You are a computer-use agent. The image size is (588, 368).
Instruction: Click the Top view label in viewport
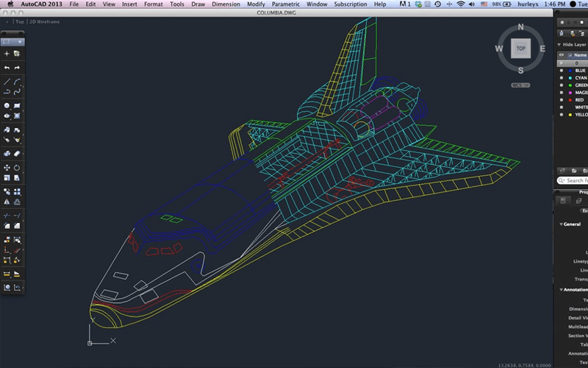20,22
